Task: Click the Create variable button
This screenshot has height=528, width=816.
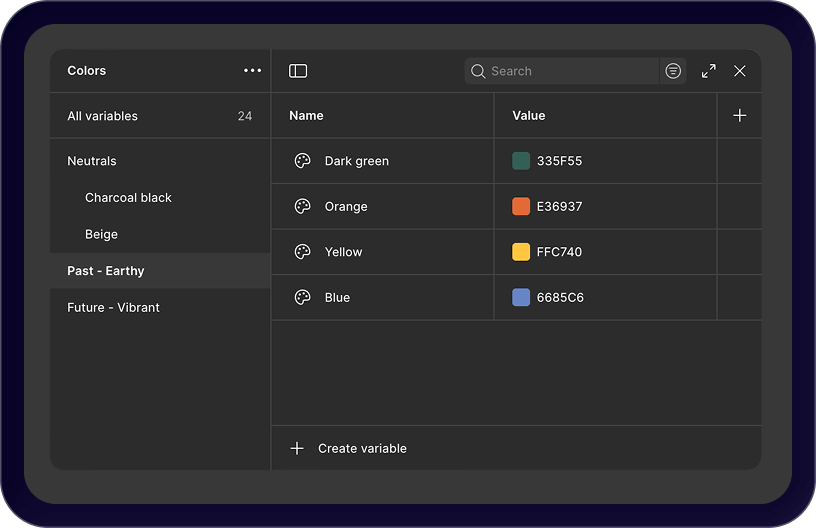Action: click(x=349, y=449)
